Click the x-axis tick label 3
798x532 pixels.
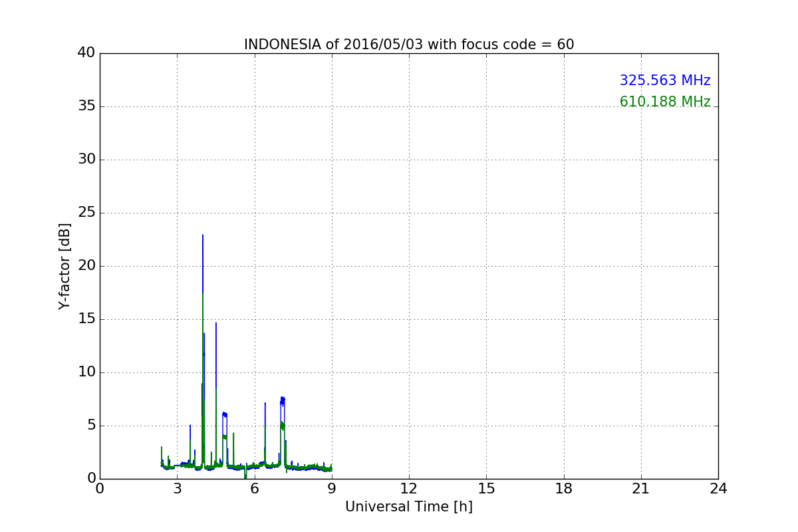(x=177, y=488)
